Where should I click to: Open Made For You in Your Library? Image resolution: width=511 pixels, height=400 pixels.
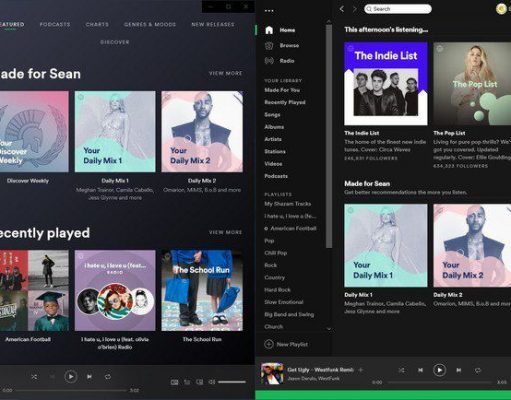[x=282, y=90]
